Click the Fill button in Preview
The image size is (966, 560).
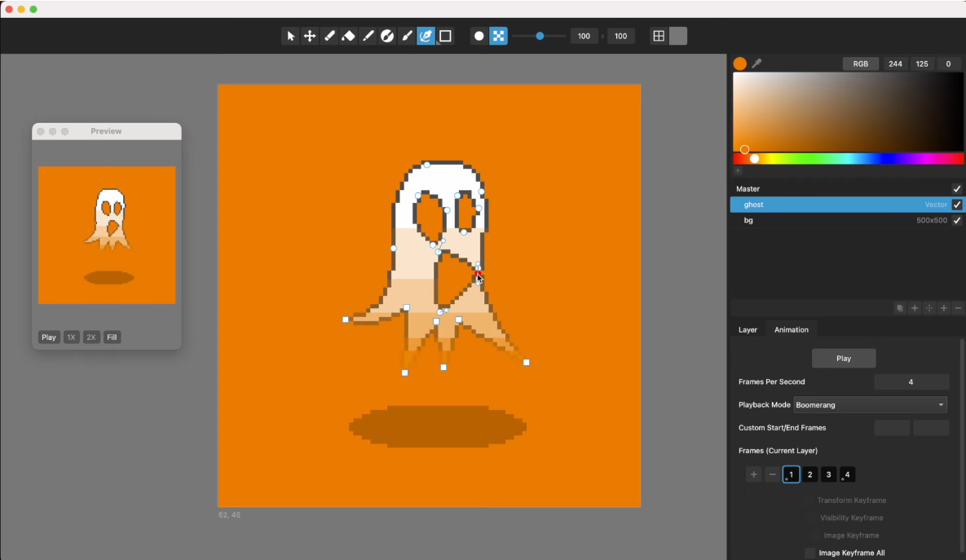pos(112,337)
